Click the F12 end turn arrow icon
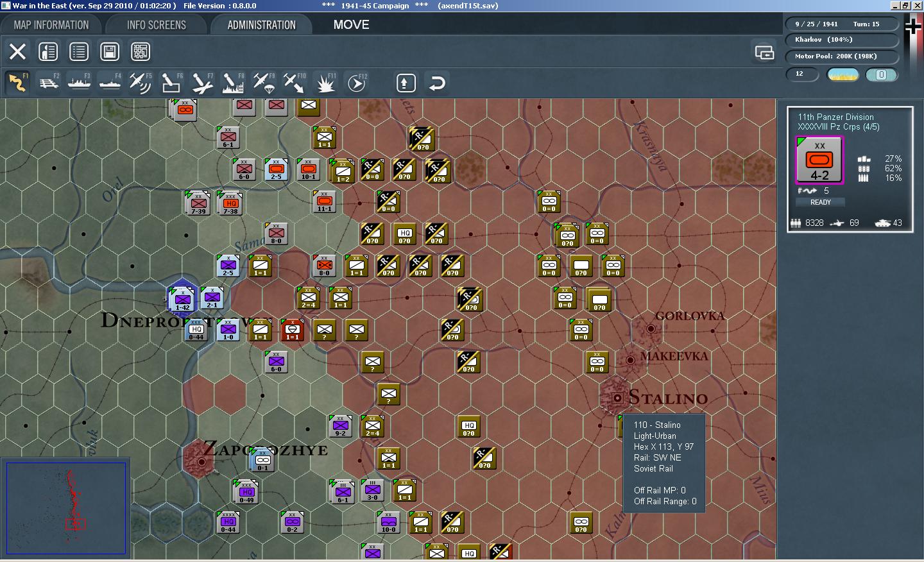Viewport: 924px width, 562px height. tap(356, 83)
